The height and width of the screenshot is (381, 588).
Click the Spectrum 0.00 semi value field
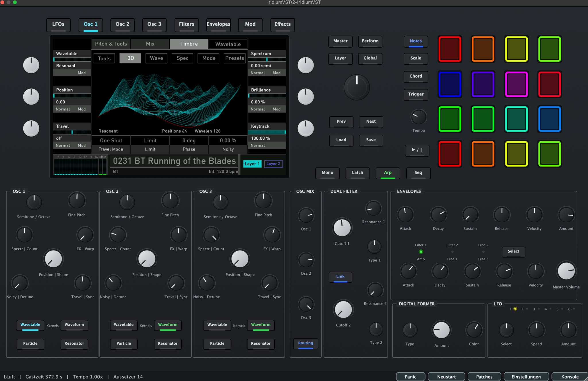[267, 66]
